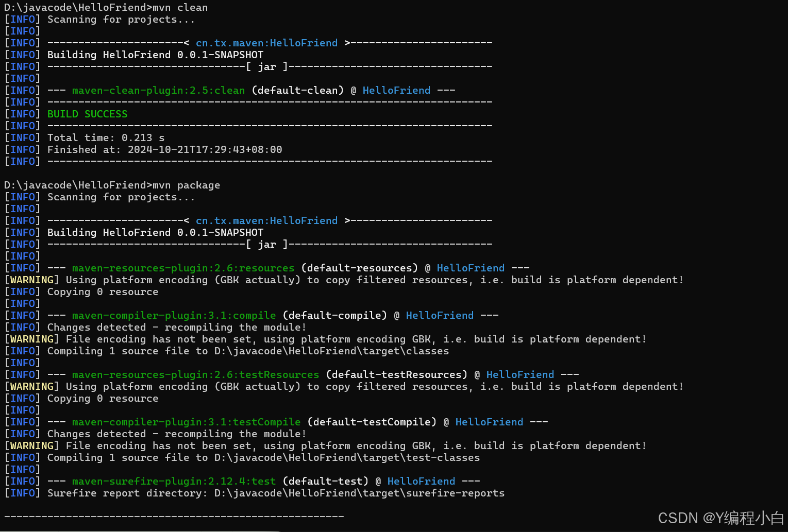
Task: Click 'maven-compiler-plugin:3.1:testCompile' text
Action: [187, 422]
